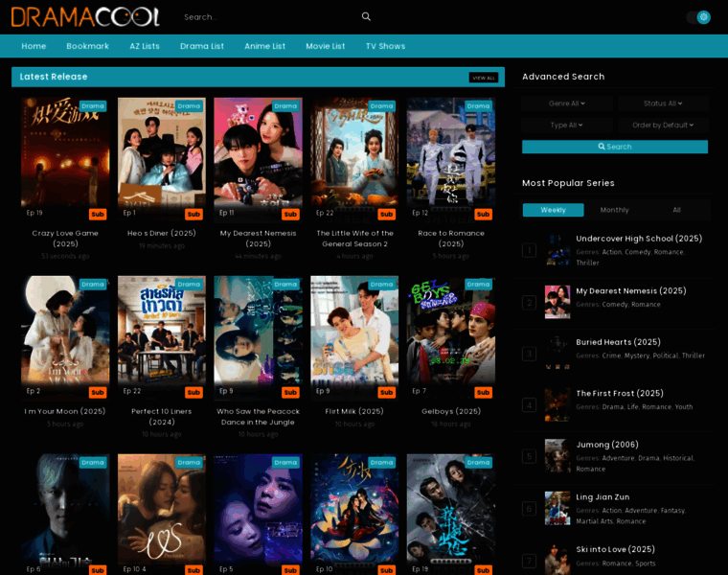Image resolution: width=728 pixels, height=575 pixels.
Task: Click the Drama tag on Gelboys poster
Action: (x=478, y=285)
